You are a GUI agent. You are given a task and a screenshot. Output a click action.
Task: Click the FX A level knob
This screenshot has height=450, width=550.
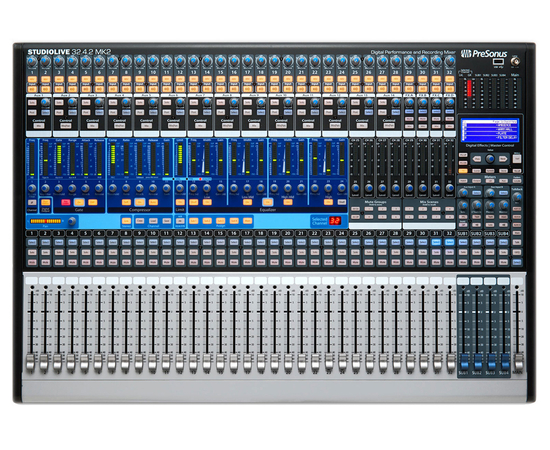coord(409,102)
